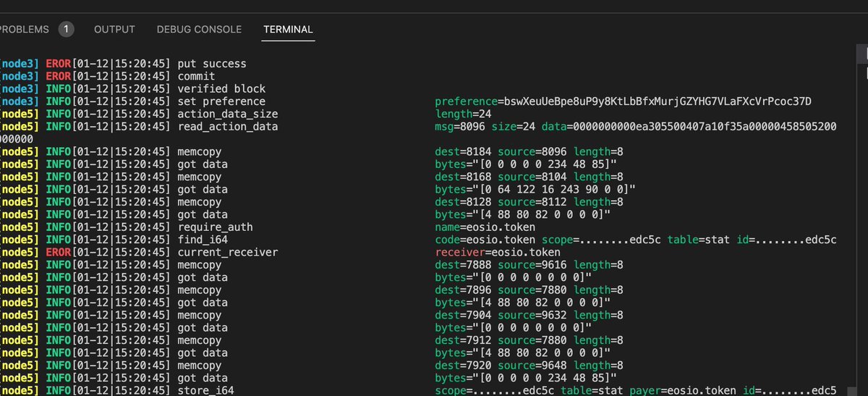This screenshot has height=396, width=868.
Task: Click 'dest=7896 source=7880 length=8' text
Action: (529, 290)
